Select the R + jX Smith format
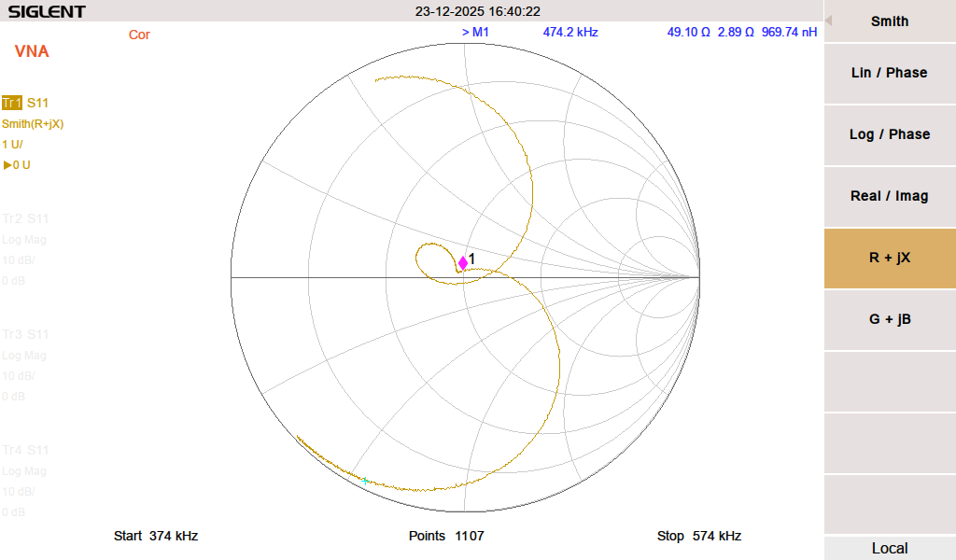This screenshot has width=956, height=560. (x=889, y=258)
